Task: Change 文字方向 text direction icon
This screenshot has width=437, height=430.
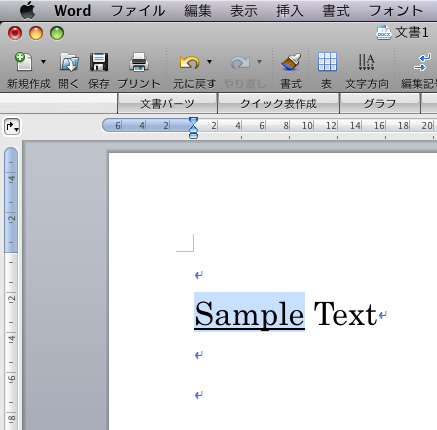Action: click(x=366, y=62)
